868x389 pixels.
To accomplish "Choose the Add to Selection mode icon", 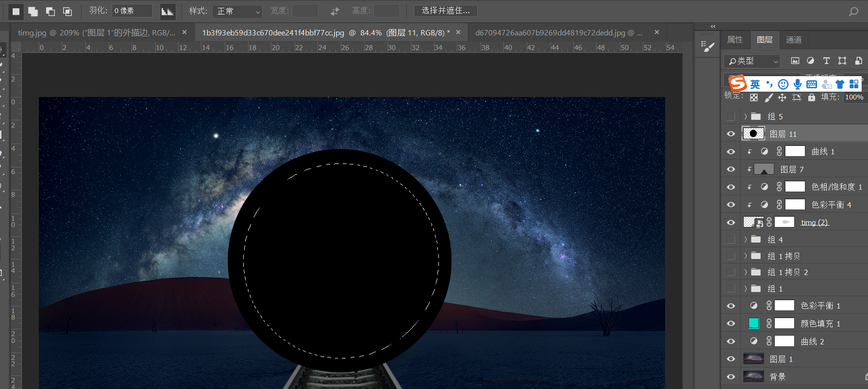I will coord(33,11).
